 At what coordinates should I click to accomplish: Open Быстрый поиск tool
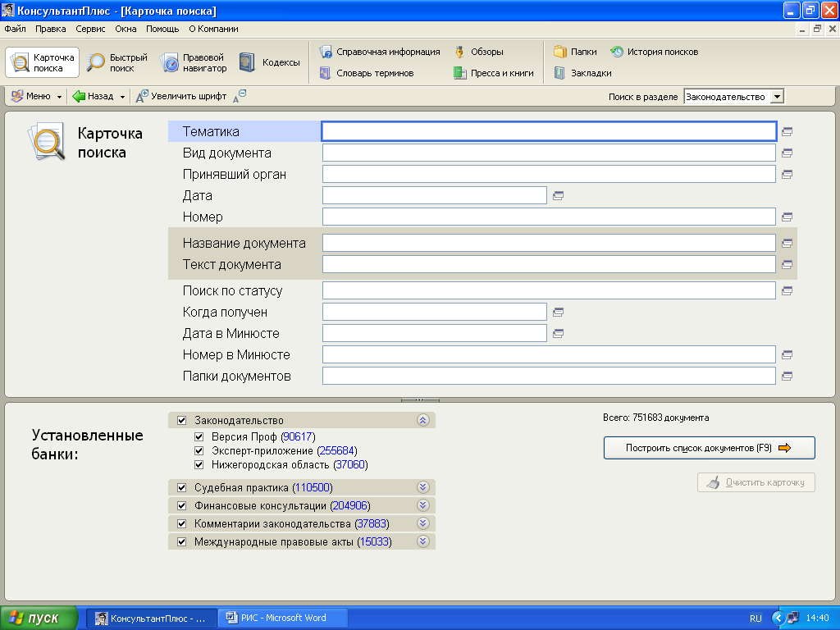tap(116, 62)
